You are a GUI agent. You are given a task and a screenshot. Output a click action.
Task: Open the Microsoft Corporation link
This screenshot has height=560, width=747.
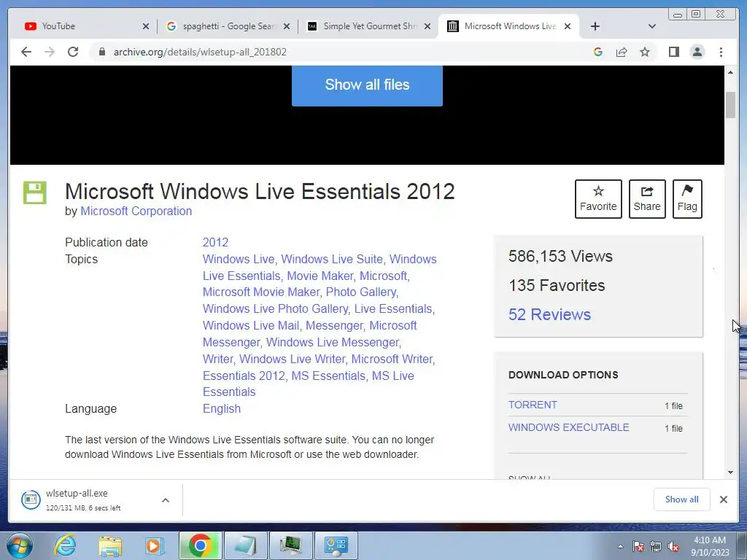click(136, 211)
